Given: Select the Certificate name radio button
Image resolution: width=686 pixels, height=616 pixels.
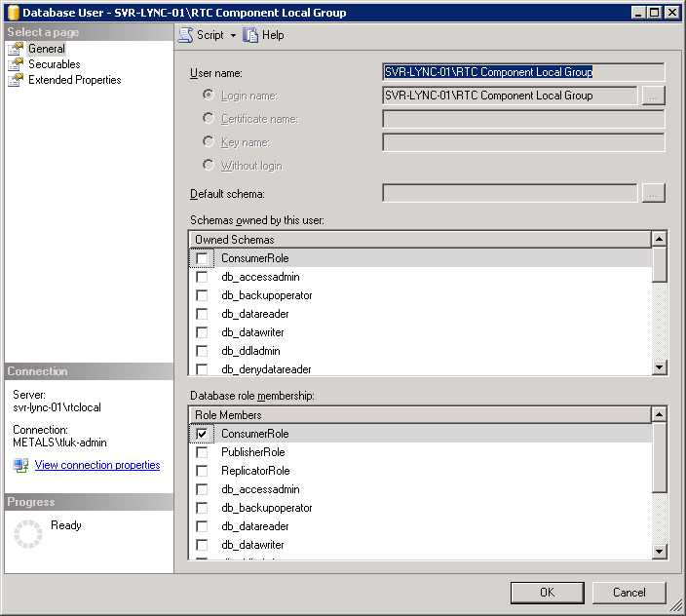Looking at the screenshot, I should tap(209, 118).
